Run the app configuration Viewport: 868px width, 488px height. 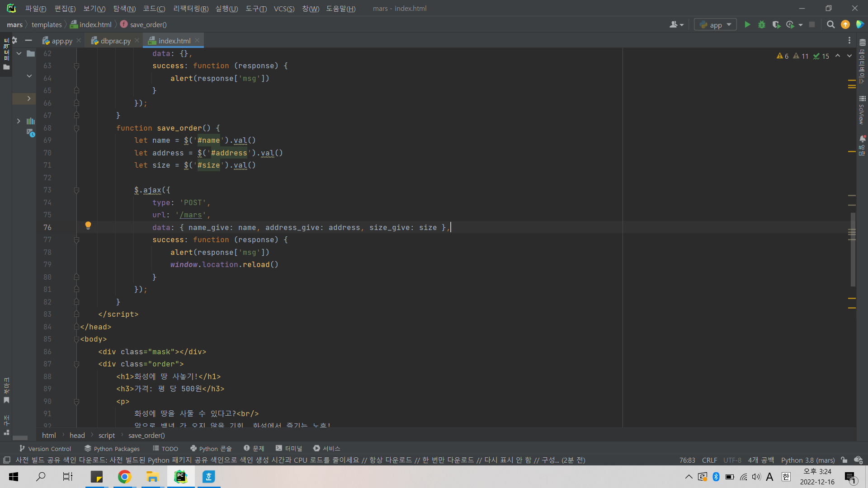[747, 25]
